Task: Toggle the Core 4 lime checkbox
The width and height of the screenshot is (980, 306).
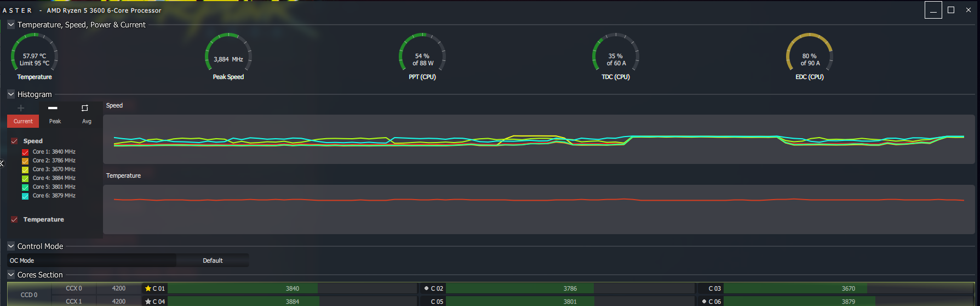Action: coord(25,179)
